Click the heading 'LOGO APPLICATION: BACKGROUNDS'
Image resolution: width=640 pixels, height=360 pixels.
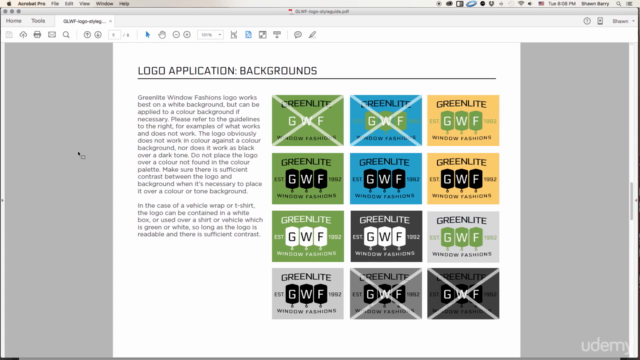tap(227, 71)
